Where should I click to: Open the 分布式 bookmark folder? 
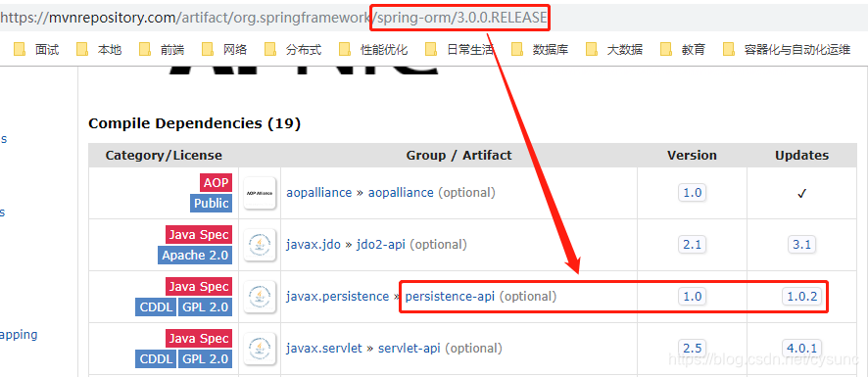293,50
